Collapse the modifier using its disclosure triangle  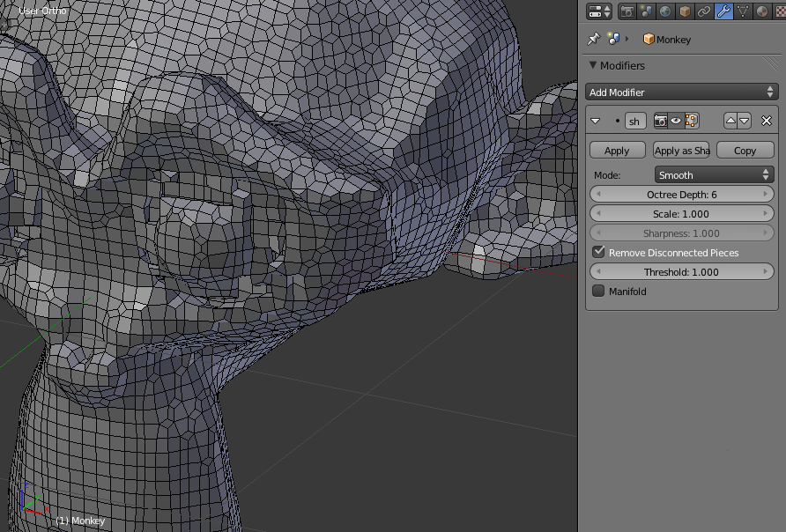pos(595,121)
